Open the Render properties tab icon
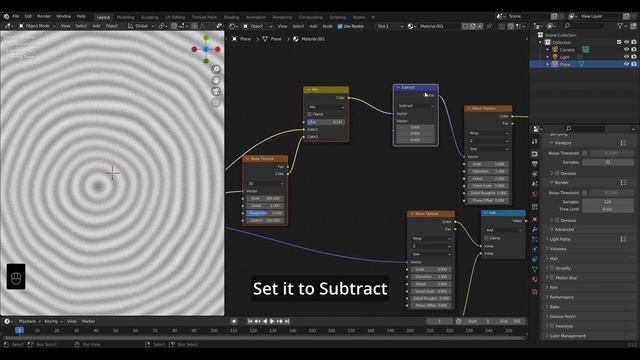Screen dimensions: 640x360 pos(535,153)
